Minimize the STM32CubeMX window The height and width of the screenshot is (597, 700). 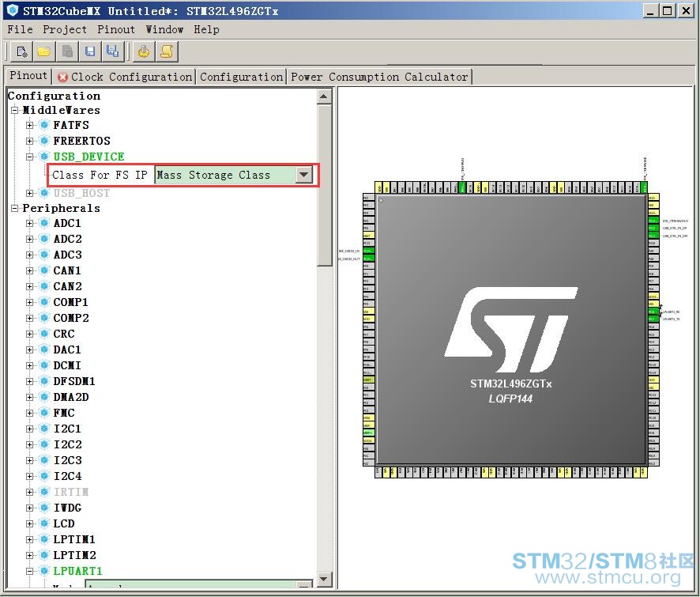(x=651, y=10)
